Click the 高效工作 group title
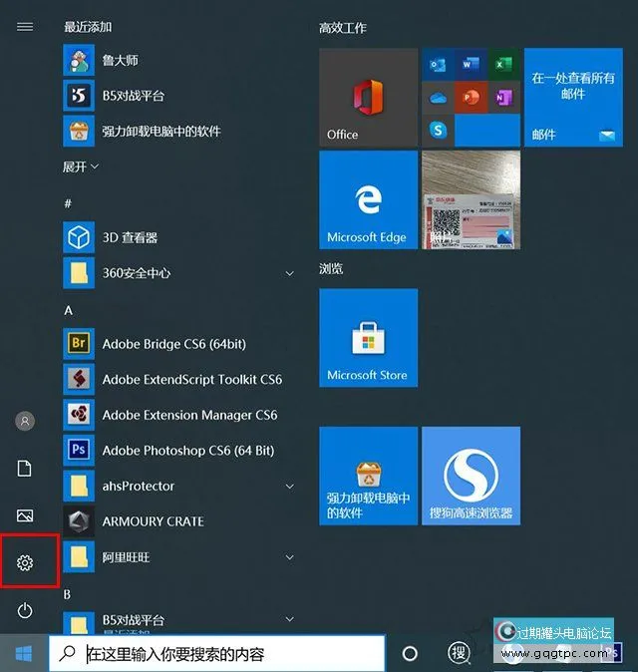The image size is (638, 672). [x=343, y=28]
